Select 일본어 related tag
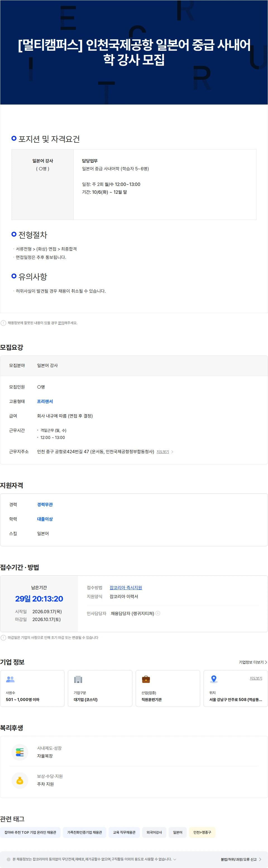268x868 pixels. point(178,832)
